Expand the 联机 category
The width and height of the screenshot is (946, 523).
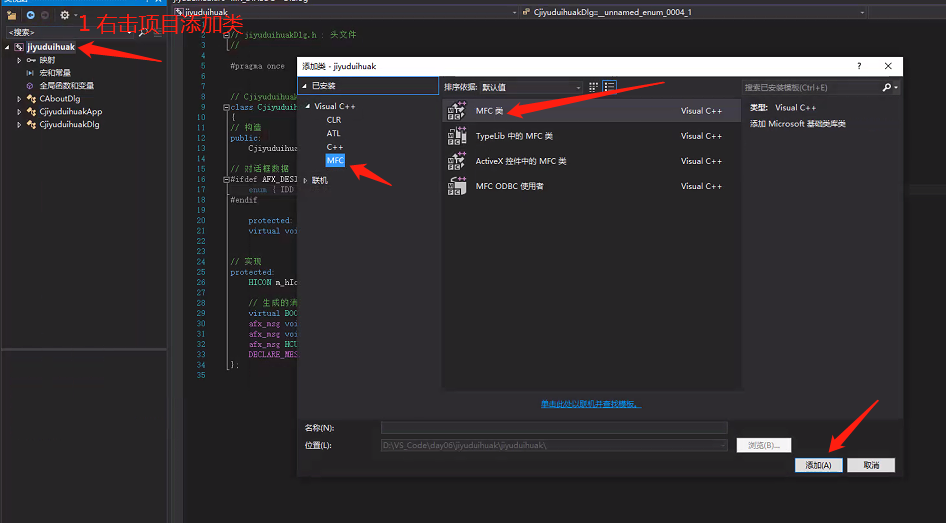coord(305,180)
